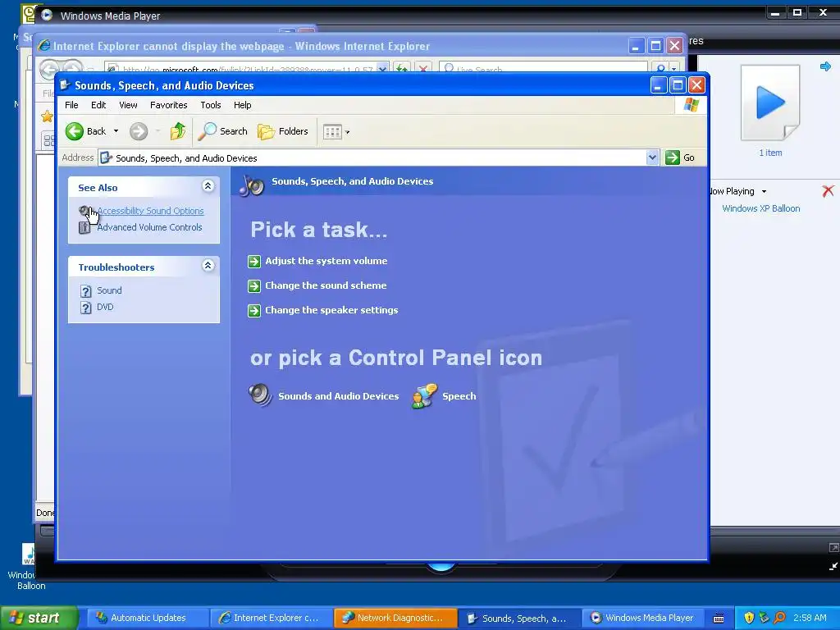Click the on-screen keyboard taskbar icon
The height and width of the screenshot is (630, 840).
tap(719, 619)
